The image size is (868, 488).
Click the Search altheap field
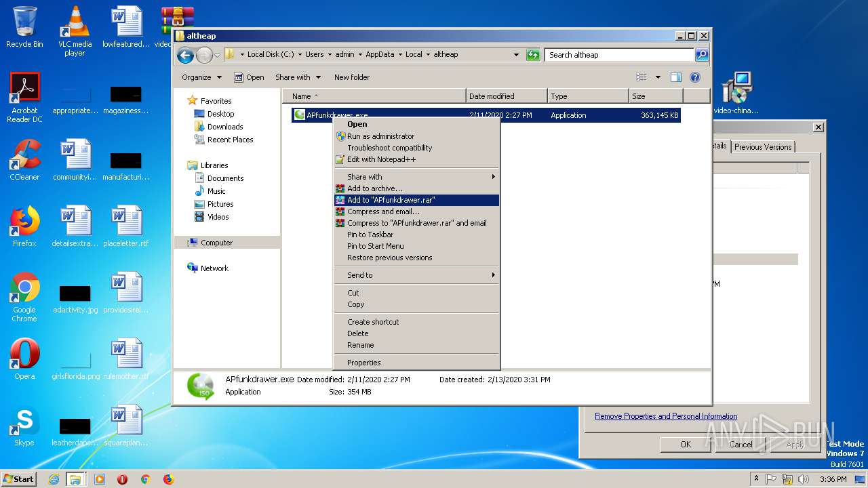(619, 55)
